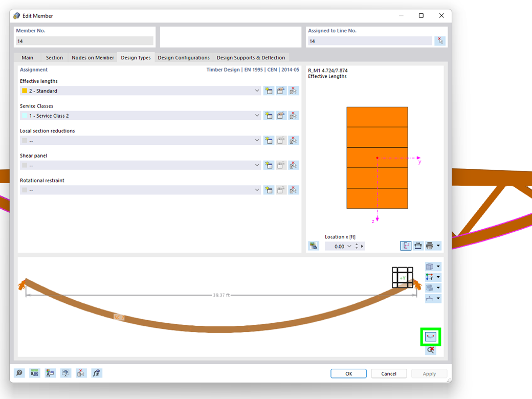Open the Shear panel selection list
Viewport: 532px width, 399px height.
click(x=257, y=165)
